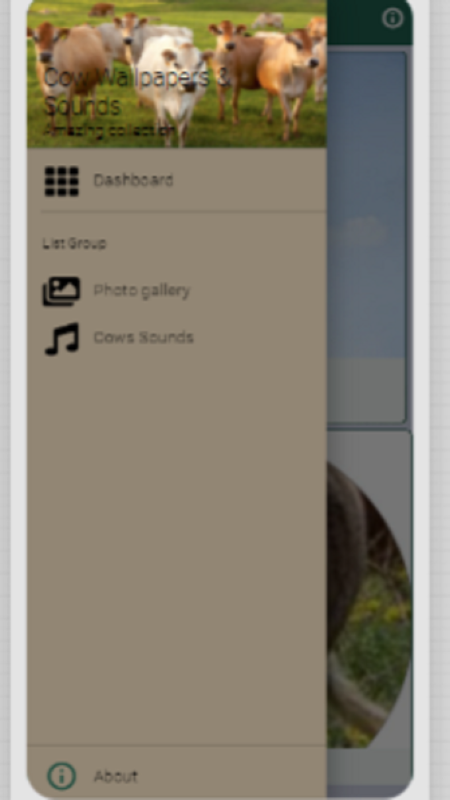Click the divider line under Dashboard
Image resolution: width=450 pixels, height=800 pixels.
pos(184,211)
